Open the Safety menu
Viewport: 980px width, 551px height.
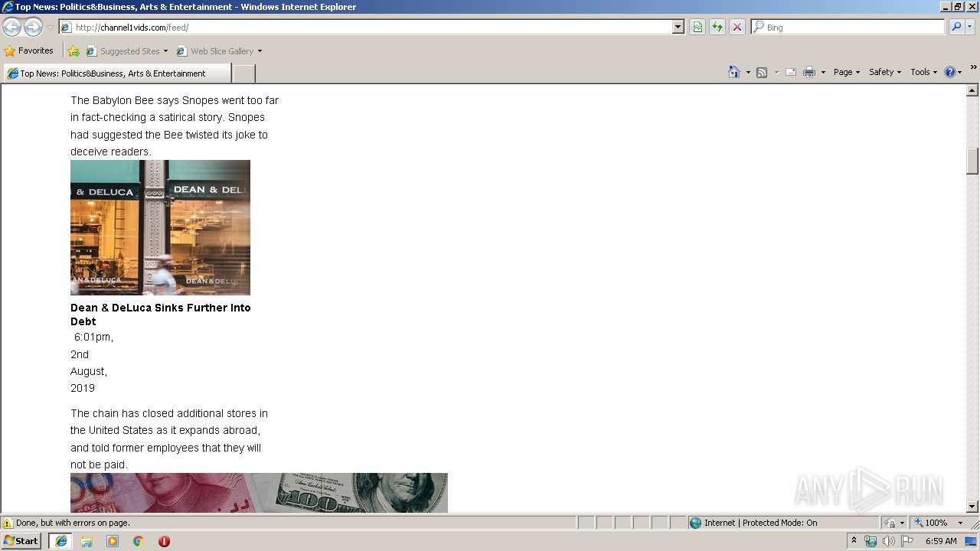[x=885, y=72]
